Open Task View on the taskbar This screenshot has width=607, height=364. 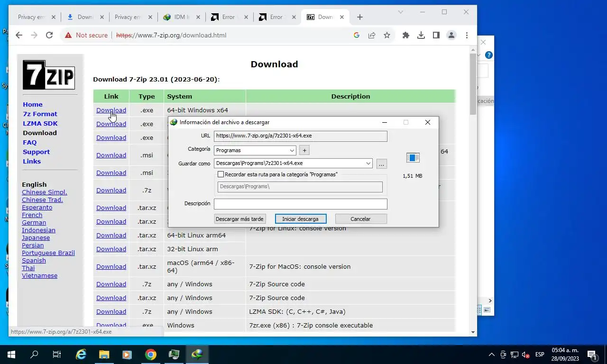(x=57, y=355)
